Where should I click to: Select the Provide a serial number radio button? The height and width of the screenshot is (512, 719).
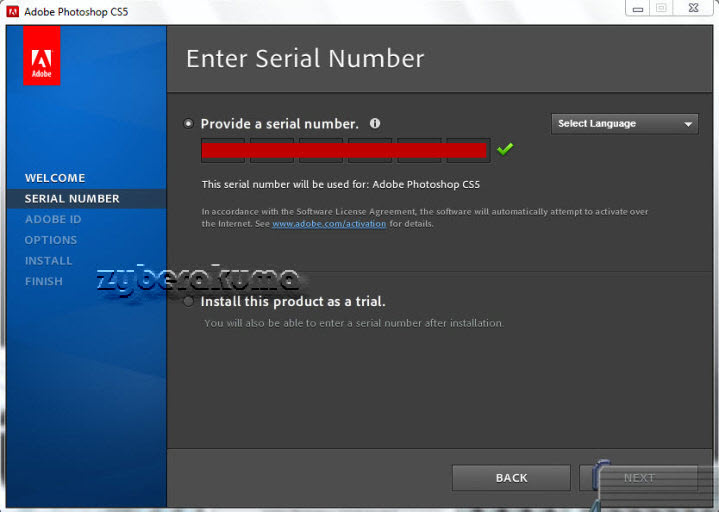coord(188,124)
